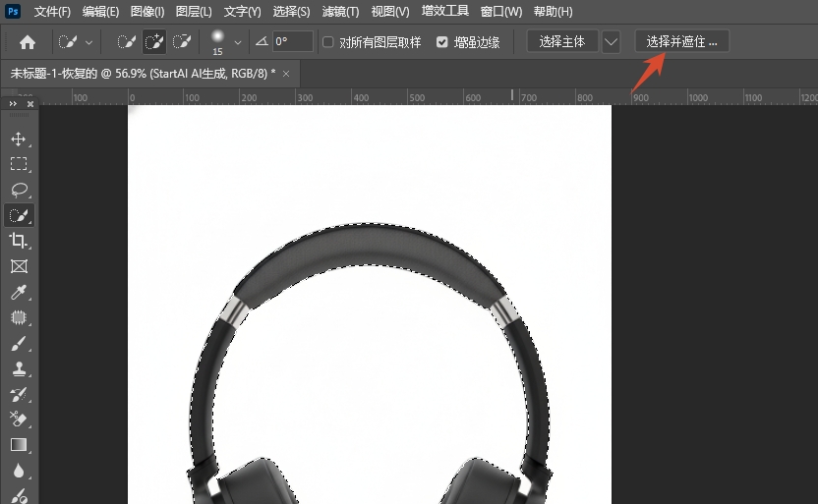Viewport: 818px width, 504px height.
Task: Click the brush angle input field
Action: (293, 42)
